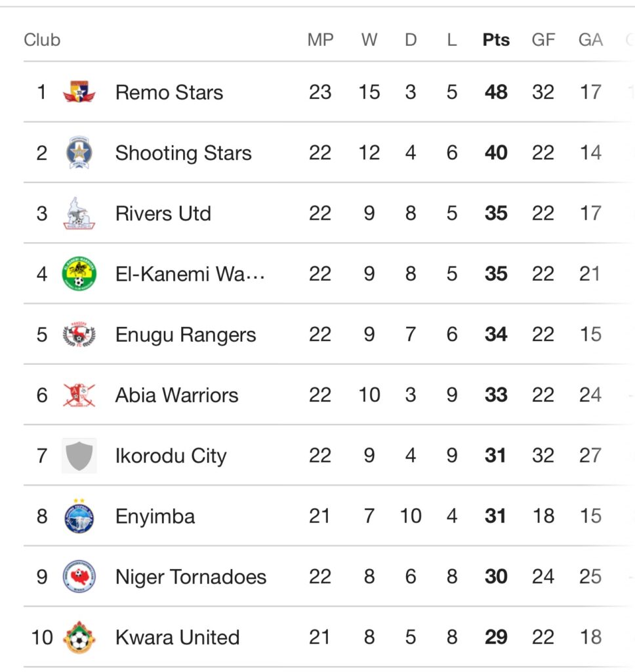Click the Kwara United club logo

(79, 637)
